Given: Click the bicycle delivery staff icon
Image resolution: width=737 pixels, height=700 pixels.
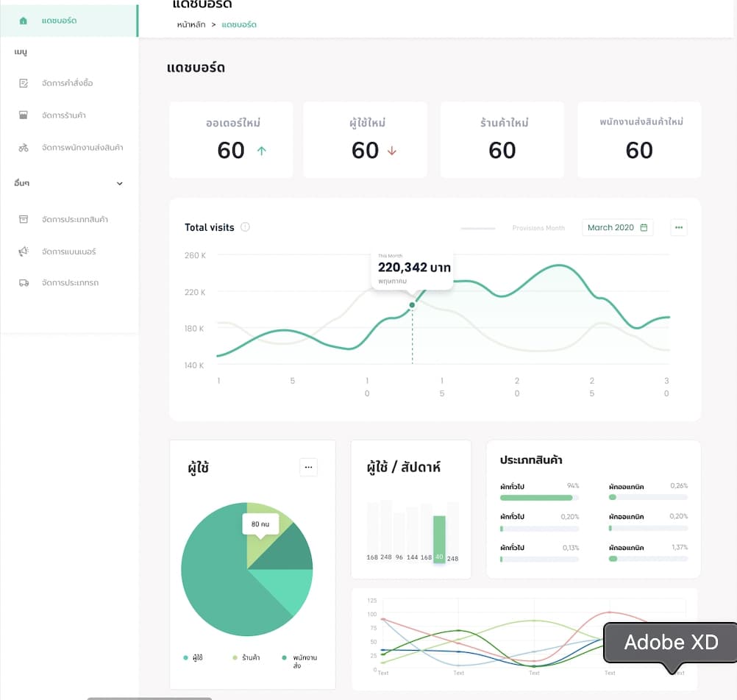Looking at the screenshot, I should (x=23, y=148).
